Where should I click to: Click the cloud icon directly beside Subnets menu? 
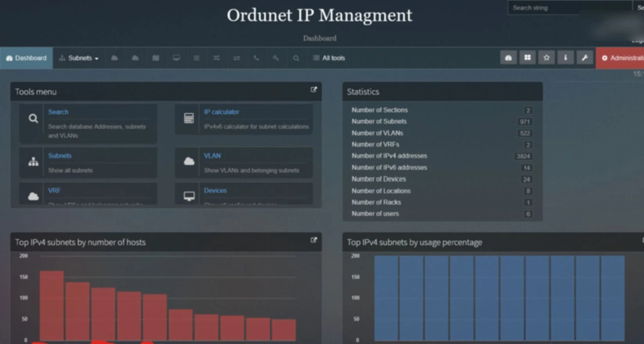[x=114, y=58]
